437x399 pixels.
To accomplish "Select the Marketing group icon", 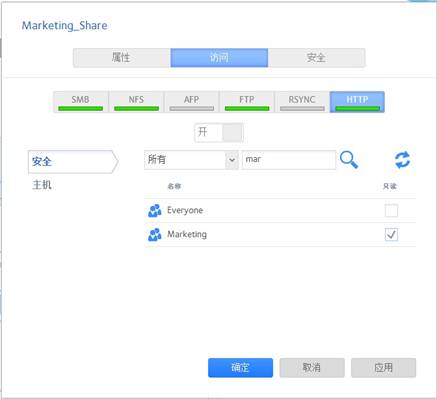I will (x=155, y=235).
